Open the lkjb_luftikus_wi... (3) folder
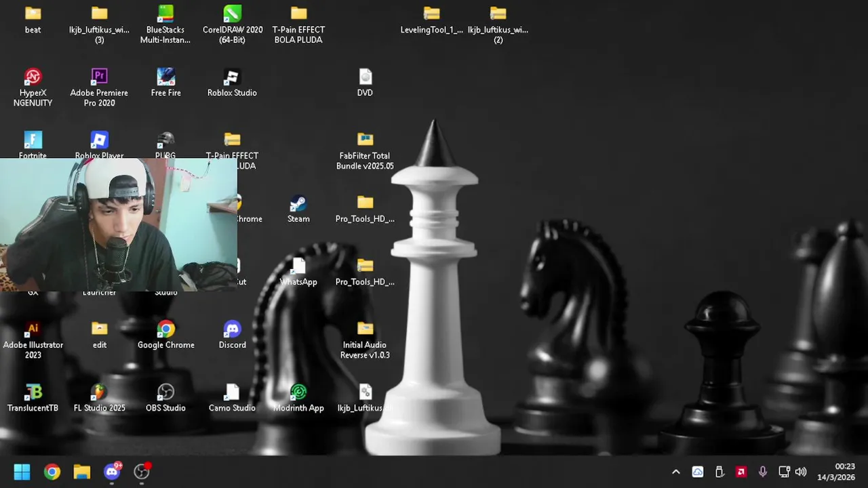Screen dimensions: 868x488 click(x=99, y=25)
